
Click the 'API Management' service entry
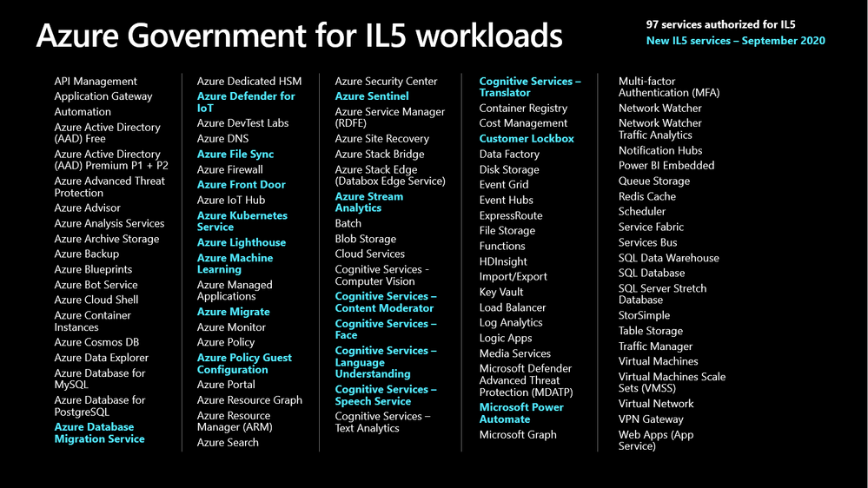click(96, 82)
